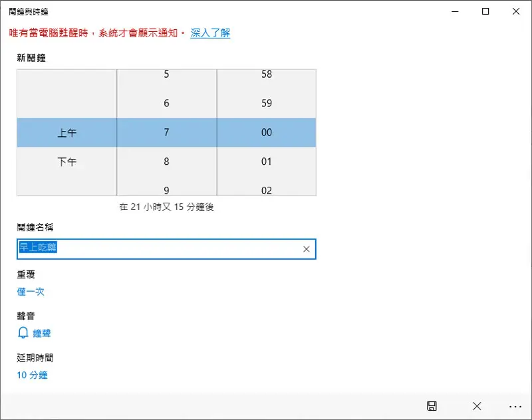
Task: Choose hour 6 in the hour column
Action: [167, 103]
